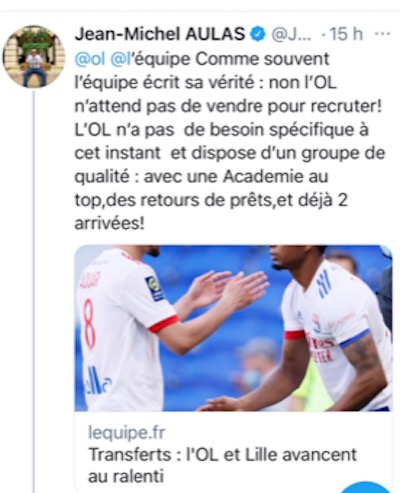Click the thread connector line below avatar
This screenshot has width=400, height=493.
(x=34, y=292)
